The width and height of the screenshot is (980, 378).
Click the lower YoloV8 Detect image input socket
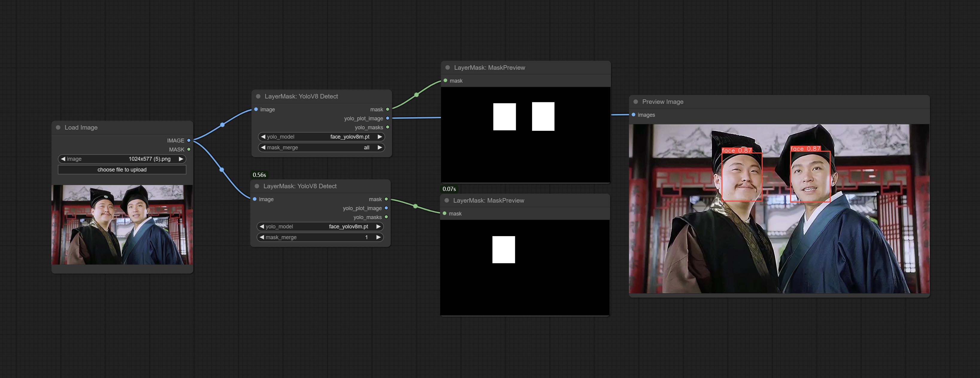pos(255,199)
